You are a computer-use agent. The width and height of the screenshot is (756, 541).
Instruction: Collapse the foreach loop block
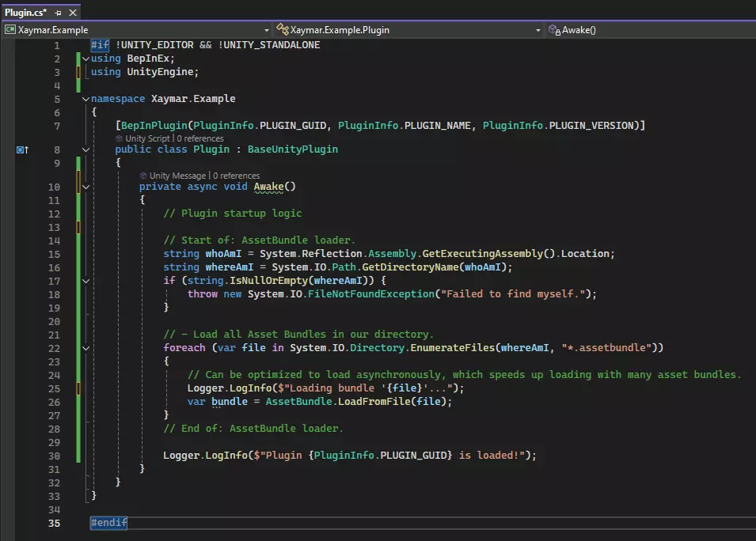(85, 348)
